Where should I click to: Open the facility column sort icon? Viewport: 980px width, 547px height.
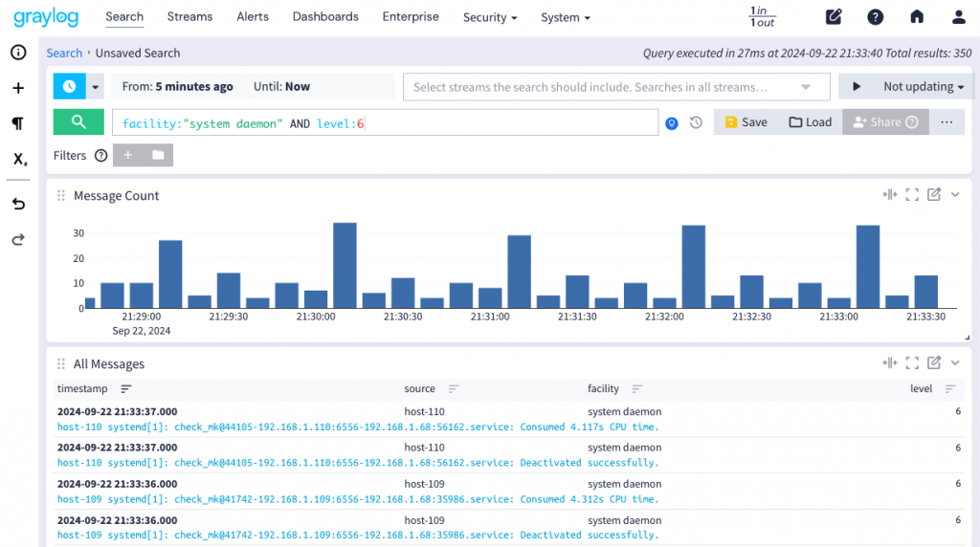point(636,389)
